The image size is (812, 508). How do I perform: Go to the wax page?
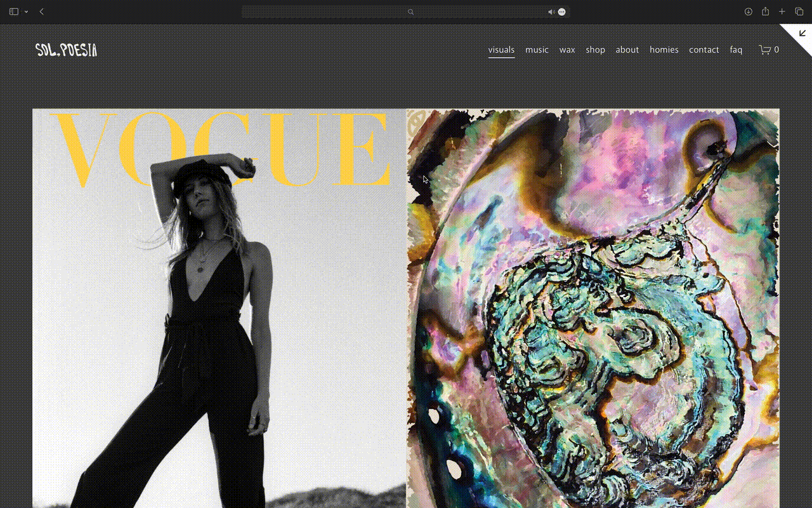[x=567, y=50]
